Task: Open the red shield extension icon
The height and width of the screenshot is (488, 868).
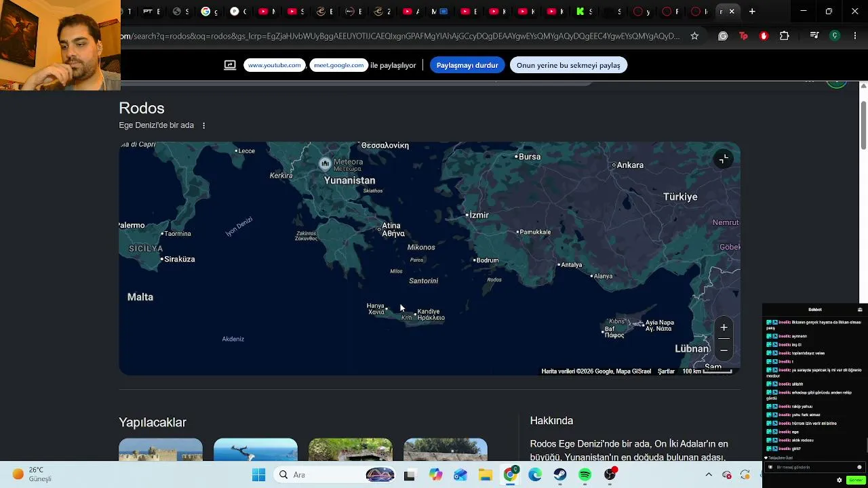Action: coord(764,36)
